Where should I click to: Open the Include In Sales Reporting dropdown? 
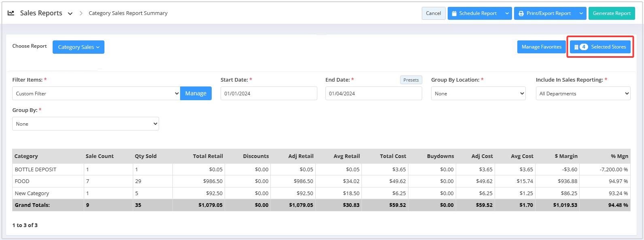[x=583, y=93]
